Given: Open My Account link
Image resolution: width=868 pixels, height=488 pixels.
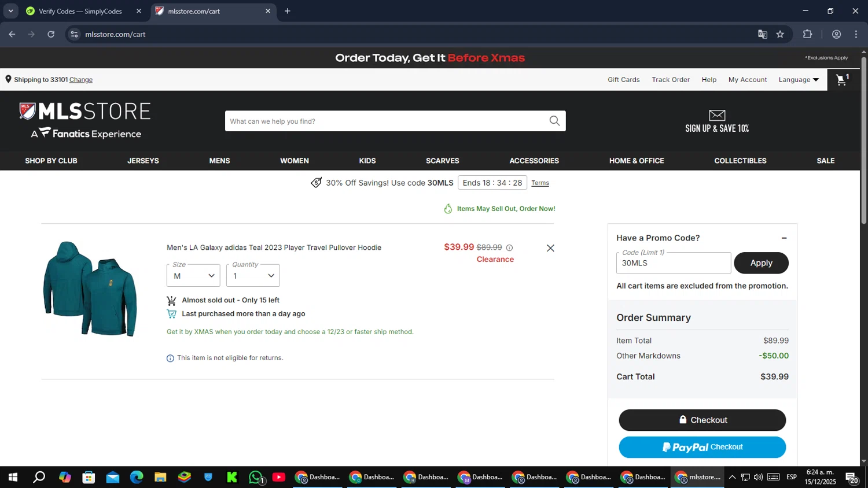Looking at the screenshot, I should pos(748,80).
